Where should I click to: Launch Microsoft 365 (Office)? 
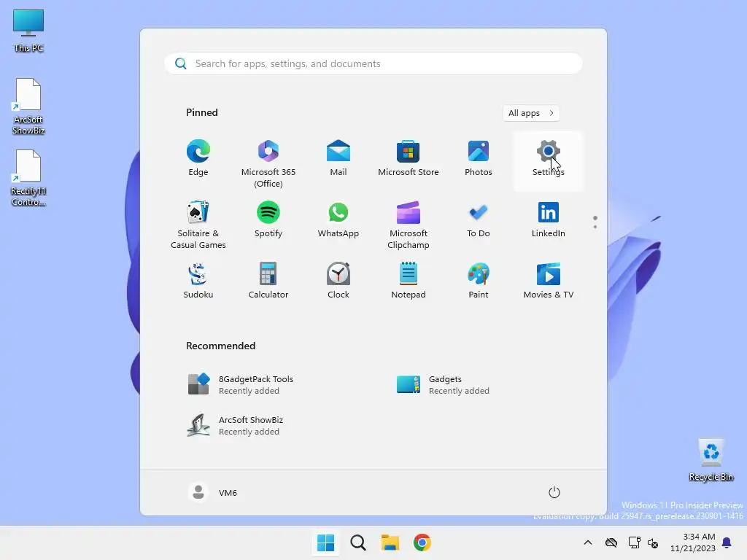tap(268, 162)
